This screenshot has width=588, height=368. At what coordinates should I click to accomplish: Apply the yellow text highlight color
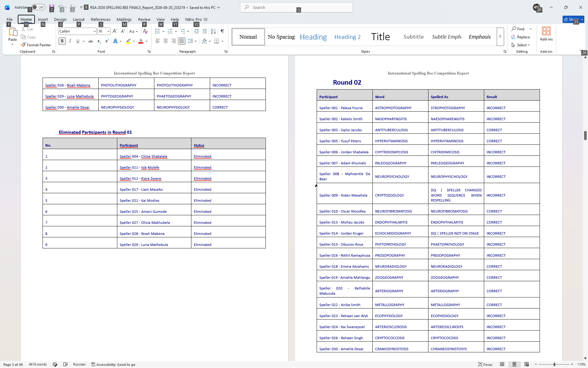pyautogui.click(x=129, y=41)
